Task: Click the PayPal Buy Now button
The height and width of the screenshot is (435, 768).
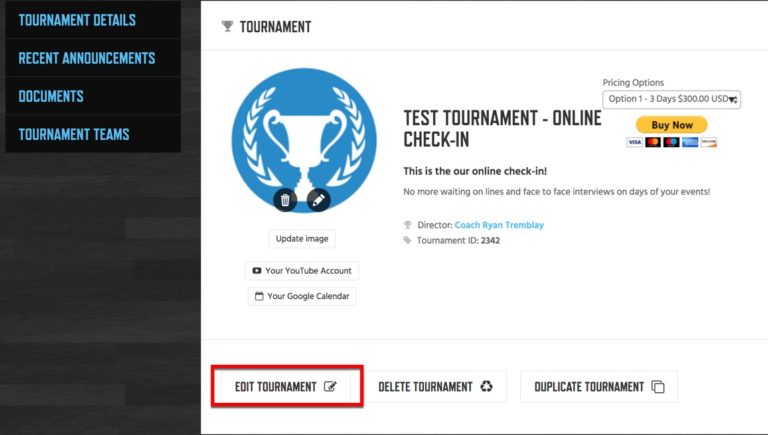Action: point(672,125)
